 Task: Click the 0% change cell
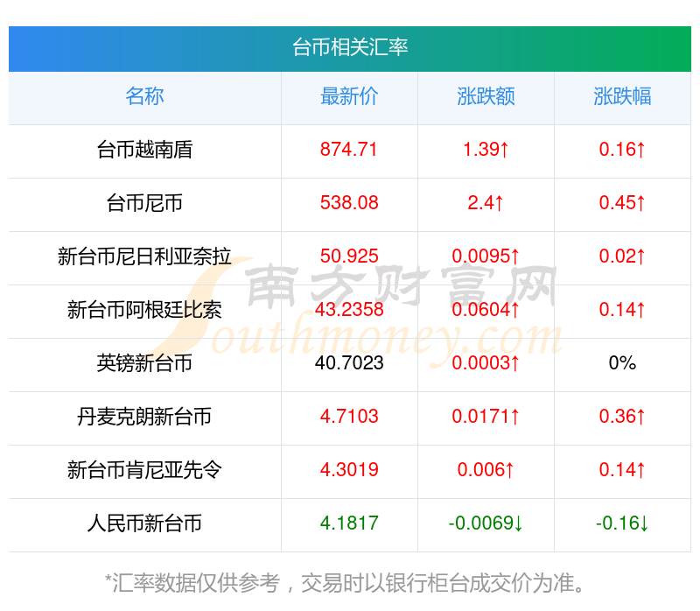point(622,363)
